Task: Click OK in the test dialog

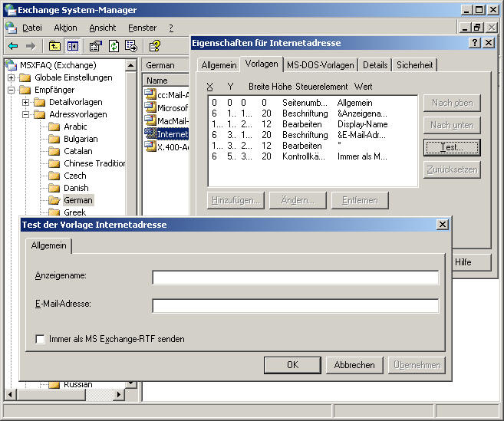Action: click(x=292, y=365)
